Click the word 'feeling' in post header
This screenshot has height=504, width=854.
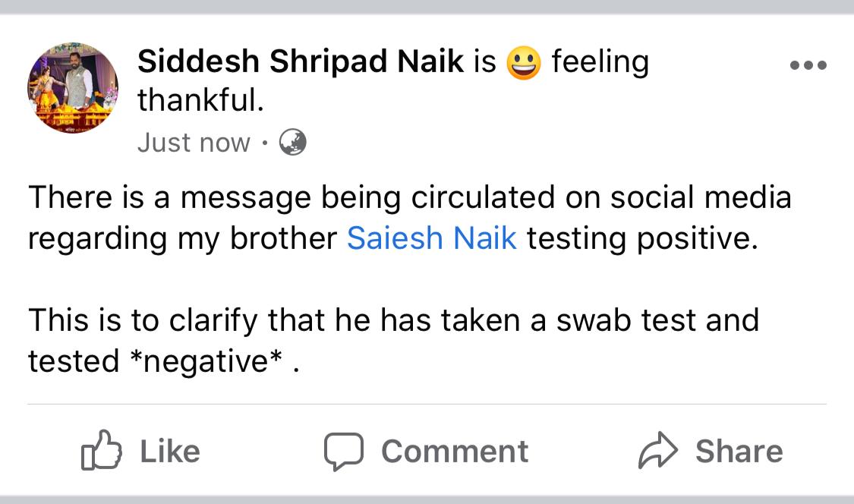coord(600,61)
